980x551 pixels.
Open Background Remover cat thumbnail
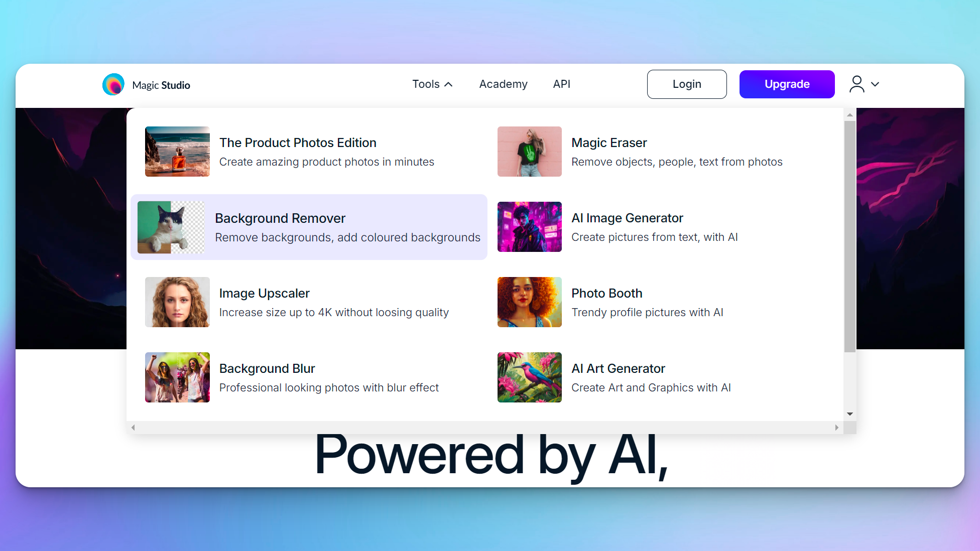tap(171, 227)
